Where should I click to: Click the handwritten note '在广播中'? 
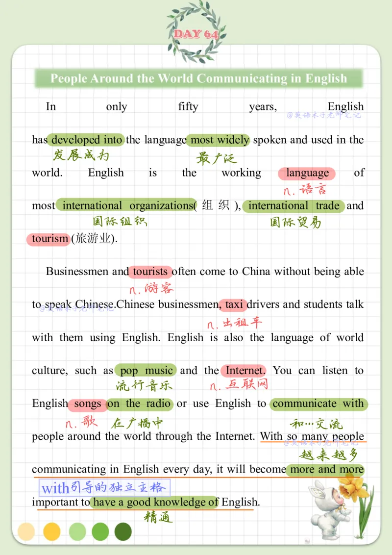pos(137,423)
